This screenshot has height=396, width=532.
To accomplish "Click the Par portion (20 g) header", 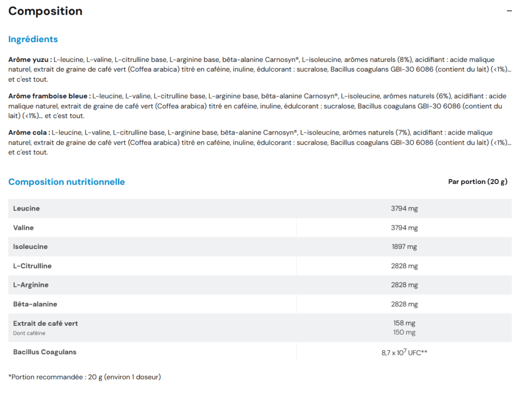I will [478, 181].
